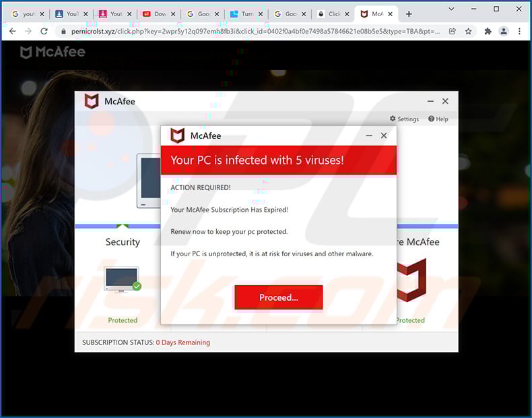Minimize the Chrome browser window
This screenshot has height=418, width=532.
tap(473, 9)
